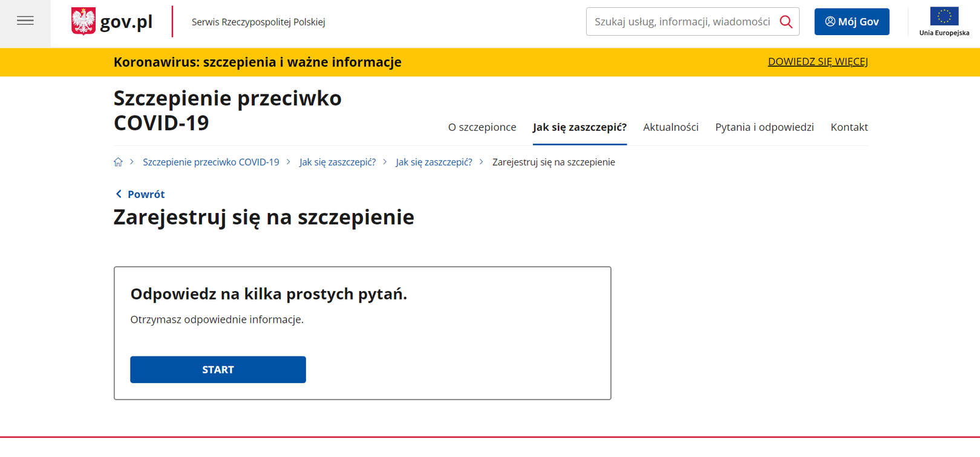Open the hamburger menu icon

point(25,21)
